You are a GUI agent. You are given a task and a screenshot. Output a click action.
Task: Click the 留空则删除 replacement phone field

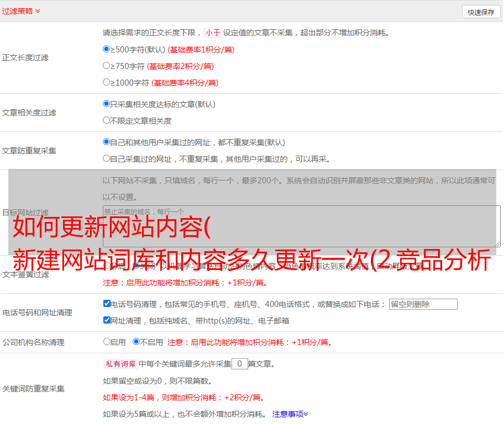click(423, 304)
